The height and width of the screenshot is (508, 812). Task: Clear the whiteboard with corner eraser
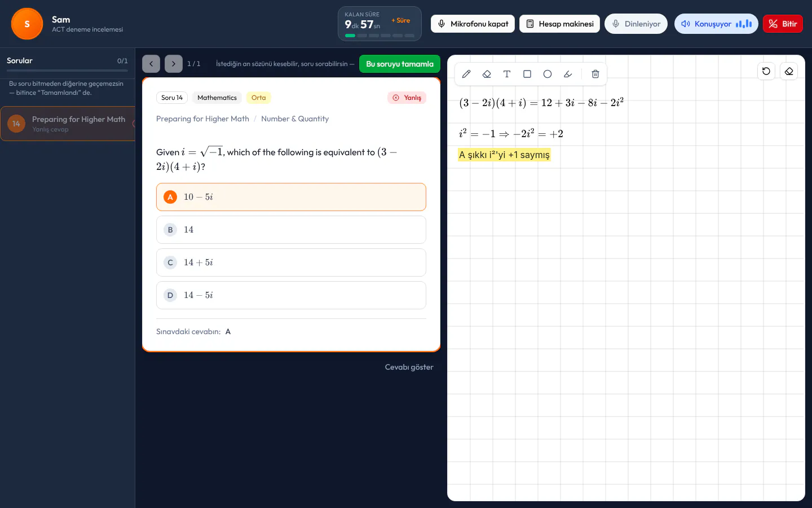(x=789, y=71)
